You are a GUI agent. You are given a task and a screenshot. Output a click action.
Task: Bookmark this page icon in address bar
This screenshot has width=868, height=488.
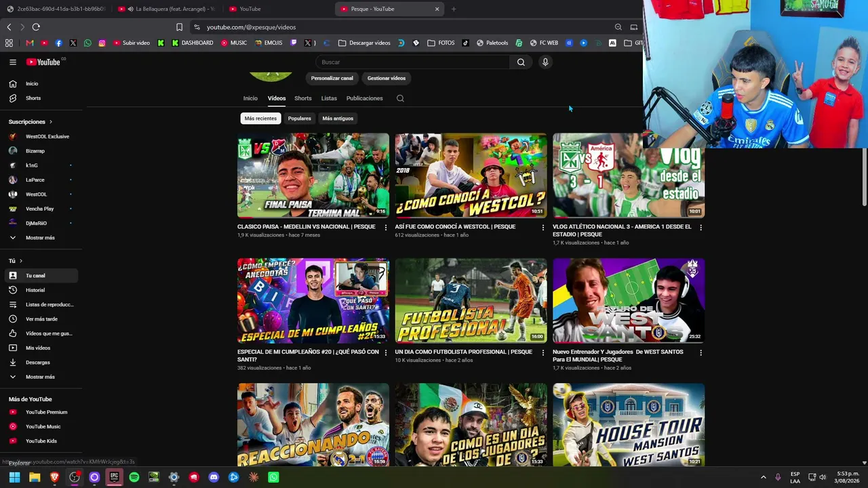pyautogui.click(x=179, y=27)
